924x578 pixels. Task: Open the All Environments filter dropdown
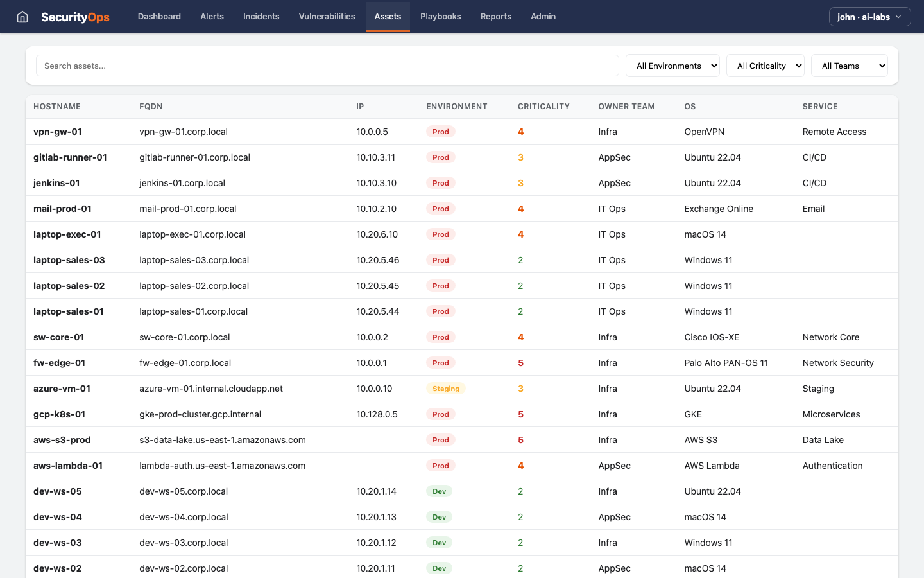[672, 65]
